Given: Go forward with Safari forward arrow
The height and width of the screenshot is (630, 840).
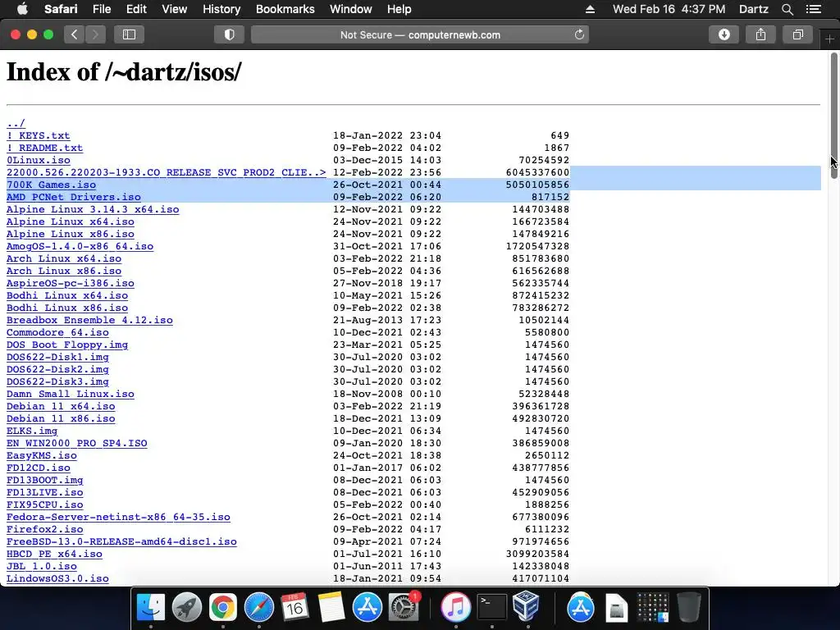Looking at the screenshot, I should (95, 34).
